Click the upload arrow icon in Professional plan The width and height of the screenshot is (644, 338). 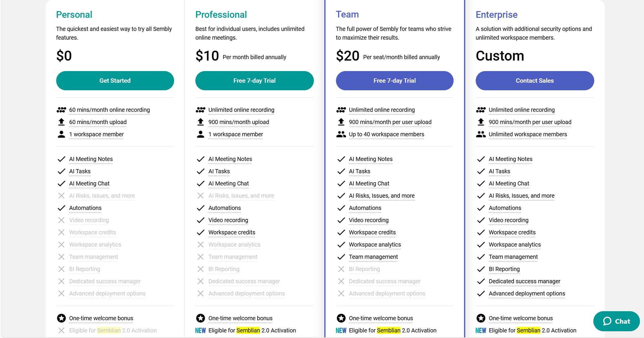201,122
